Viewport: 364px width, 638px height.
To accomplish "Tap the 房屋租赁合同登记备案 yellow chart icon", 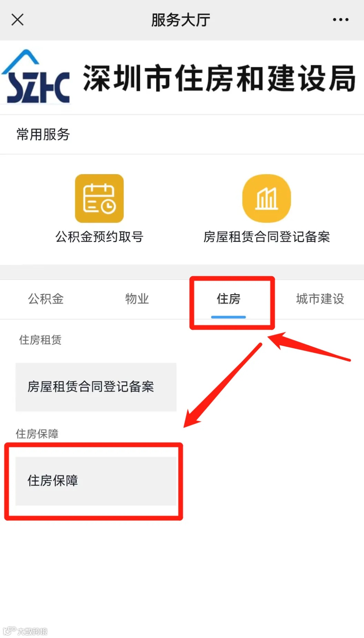I will coord(266,198).
